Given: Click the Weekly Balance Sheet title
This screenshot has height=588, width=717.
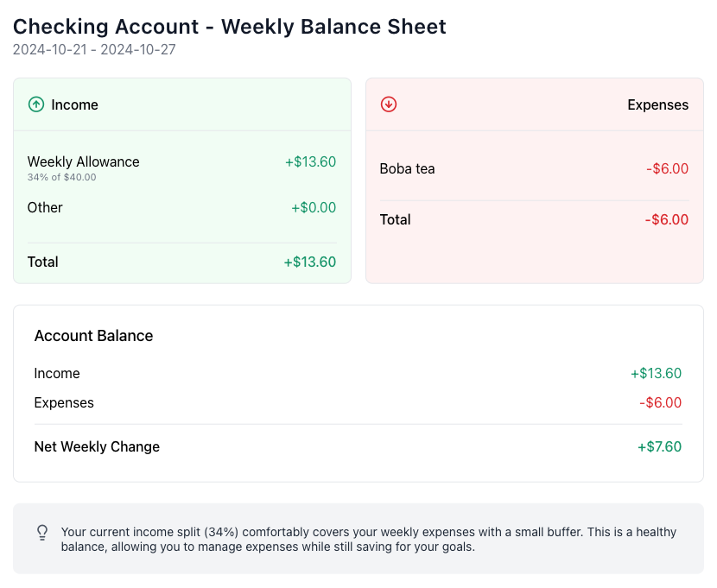Looking at the screenshot, I should click(x=229, y=27).
